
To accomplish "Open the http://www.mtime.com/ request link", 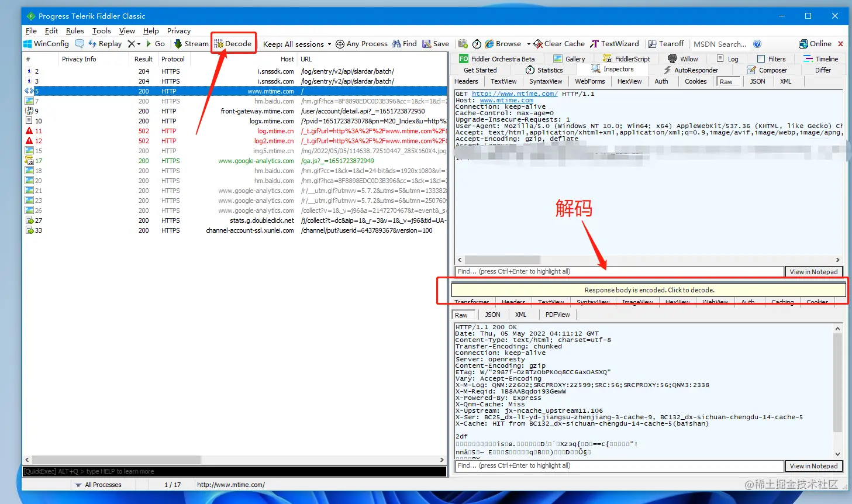I will pyautogui.click(x=515, y=94).
